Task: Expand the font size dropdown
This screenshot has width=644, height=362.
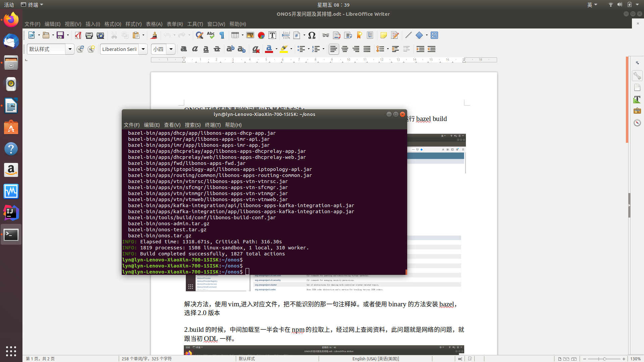Action: (x=171, y=49)
